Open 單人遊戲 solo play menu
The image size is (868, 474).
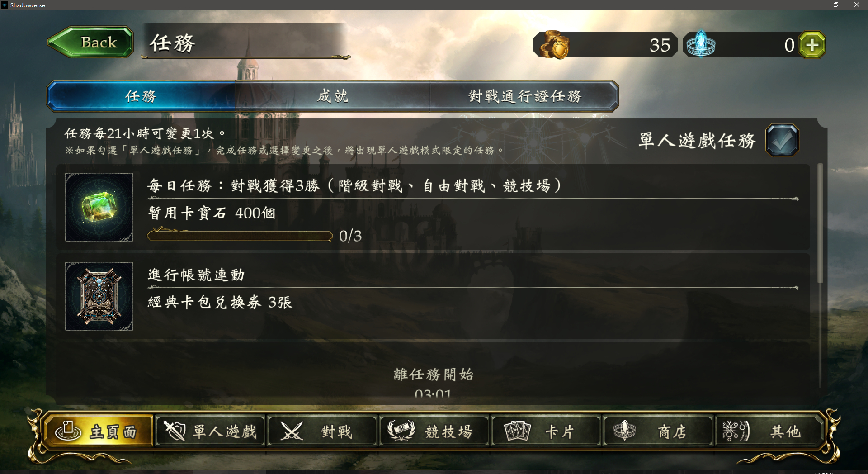coord(211,431)
